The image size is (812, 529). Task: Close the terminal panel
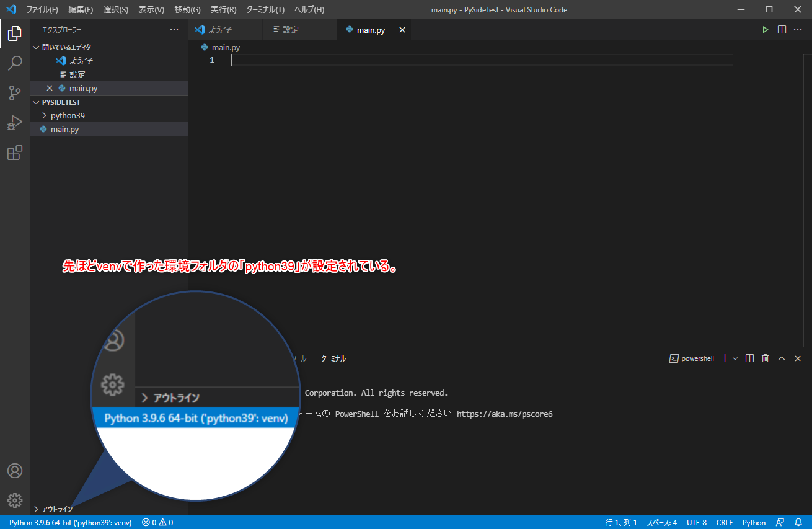pyautogui.click(x=798, y=358)
